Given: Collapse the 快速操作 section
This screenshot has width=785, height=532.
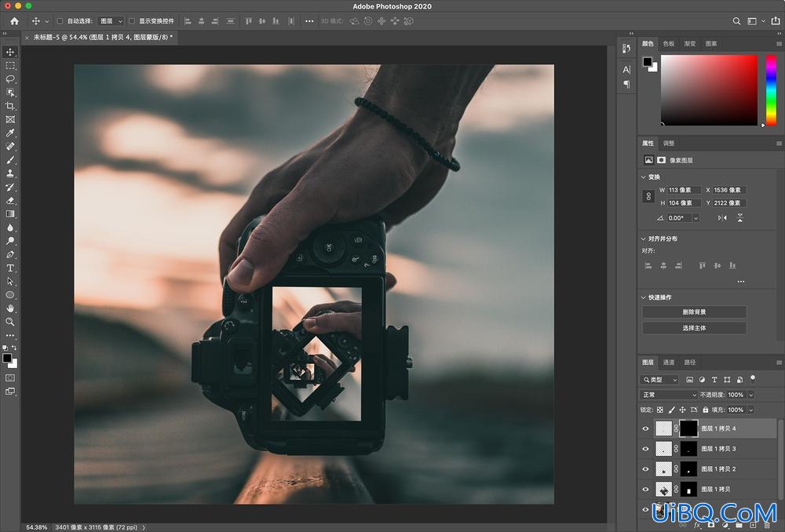Looking at the screenshot, I should (x=644, y=297).
